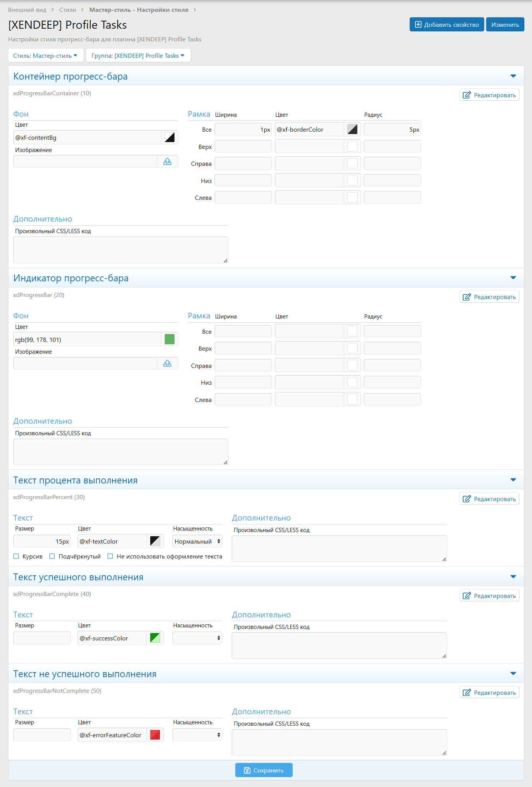This screenshot has height=787, width=532.
Task: Click the image upload icon in Индикатор прогресс-бара
Action: (167, 363)
